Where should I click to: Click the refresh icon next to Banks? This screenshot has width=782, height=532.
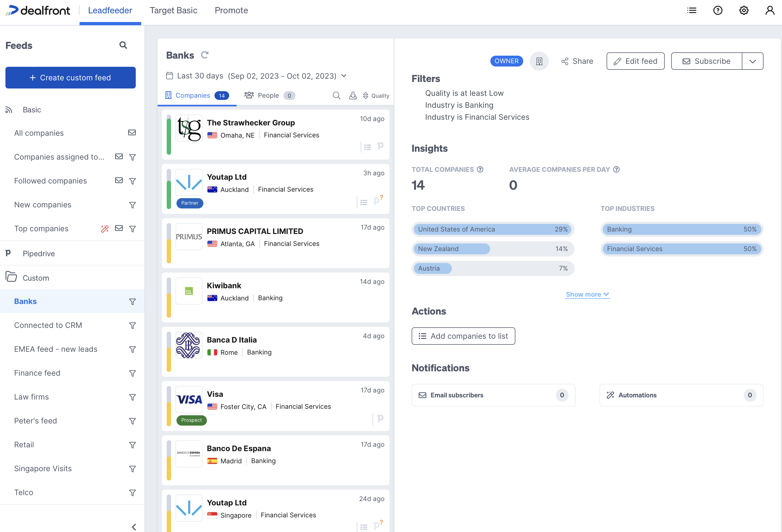pos(204,55)
